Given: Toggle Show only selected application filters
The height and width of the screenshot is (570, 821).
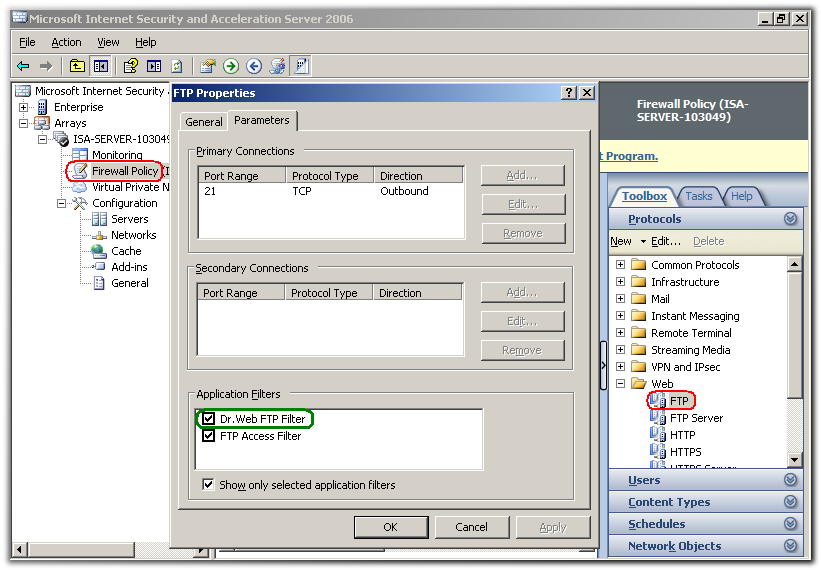Looking at the screenshot, I should click(x=208, y=485).
